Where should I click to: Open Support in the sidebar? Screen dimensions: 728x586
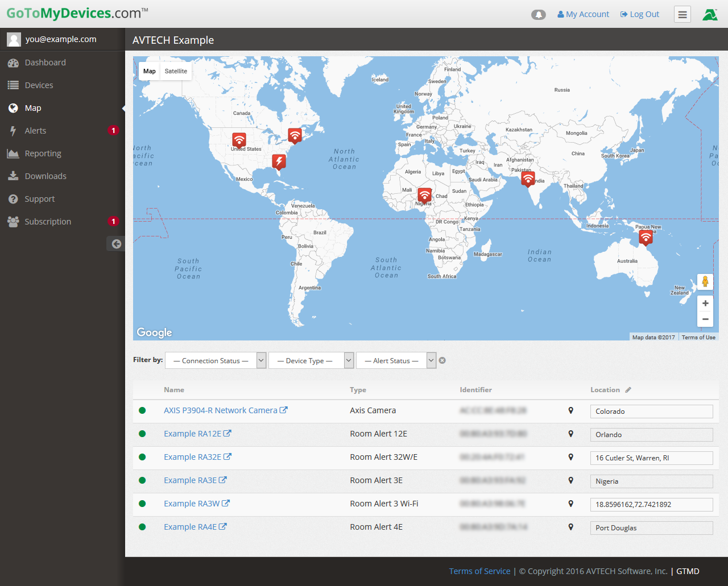point(63,199)
